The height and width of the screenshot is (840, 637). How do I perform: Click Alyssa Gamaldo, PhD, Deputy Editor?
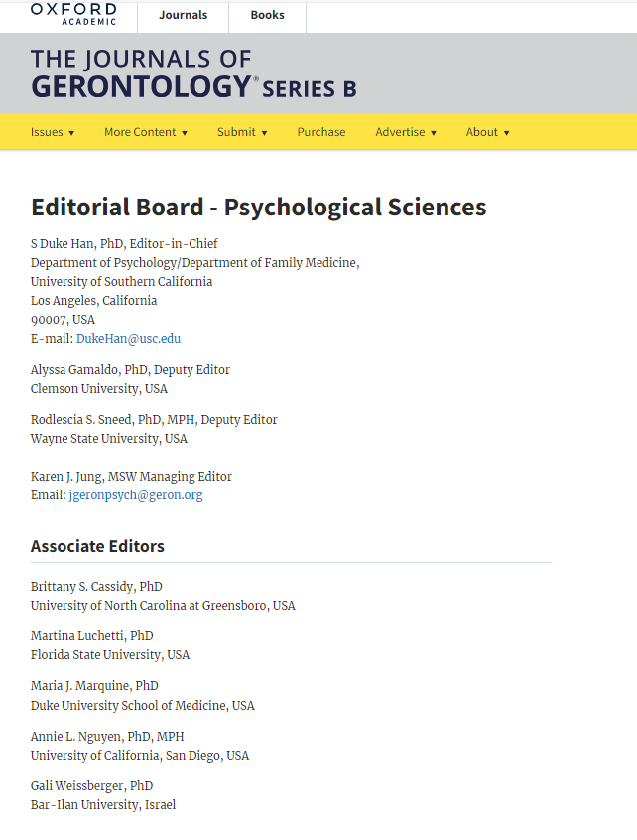point(130,370)
